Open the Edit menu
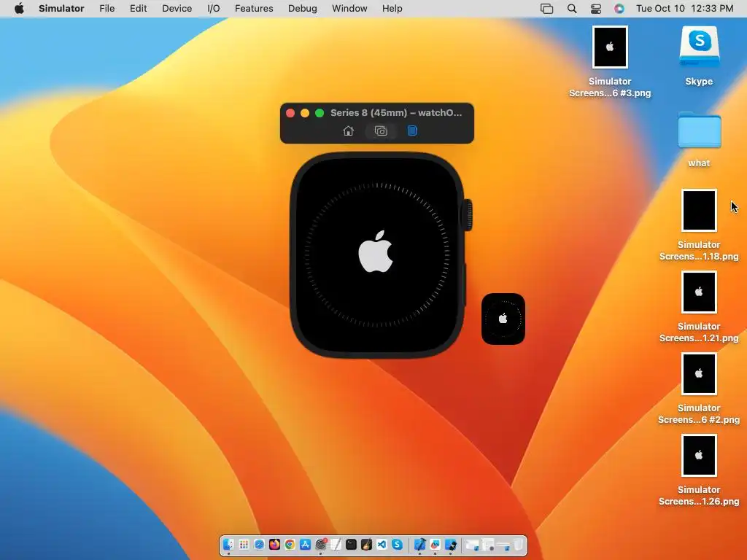The height and width of the screenshot is (560, 747). pos(138,9)
